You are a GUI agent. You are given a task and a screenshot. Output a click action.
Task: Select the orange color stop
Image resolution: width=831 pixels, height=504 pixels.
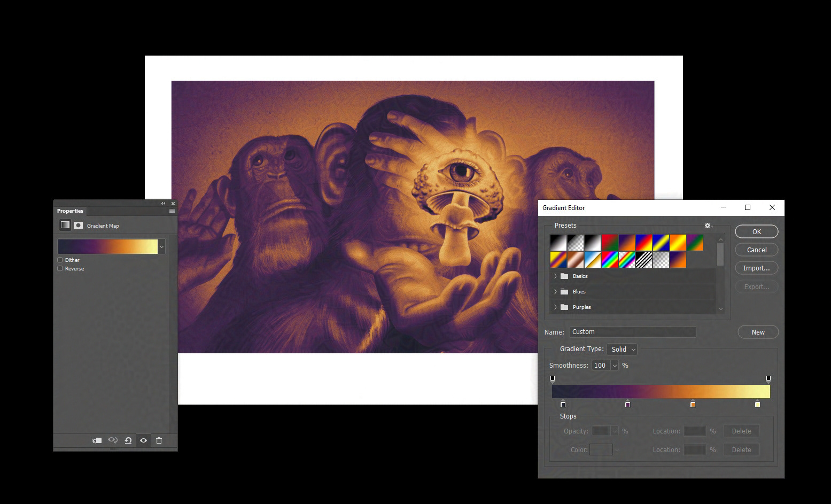[x=693, y=404]
